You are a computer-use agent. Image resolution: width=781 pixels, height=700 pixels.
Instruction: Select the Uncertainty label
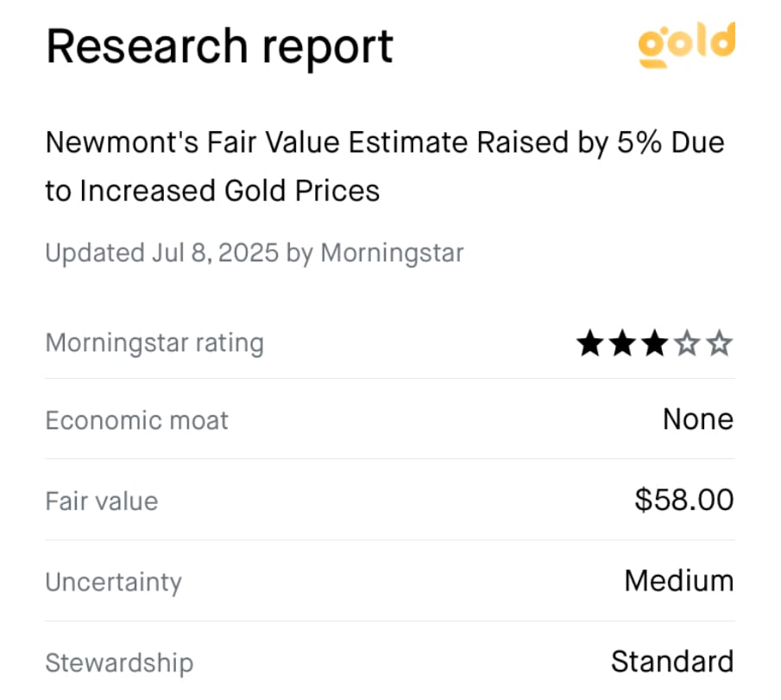[x=114, y=582]
